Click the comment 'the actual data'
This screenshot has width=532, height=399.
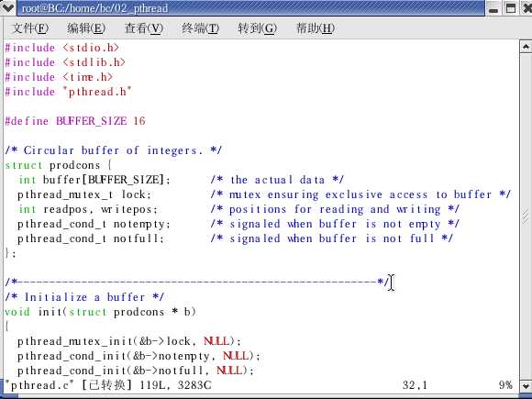[x=277, y=180]
